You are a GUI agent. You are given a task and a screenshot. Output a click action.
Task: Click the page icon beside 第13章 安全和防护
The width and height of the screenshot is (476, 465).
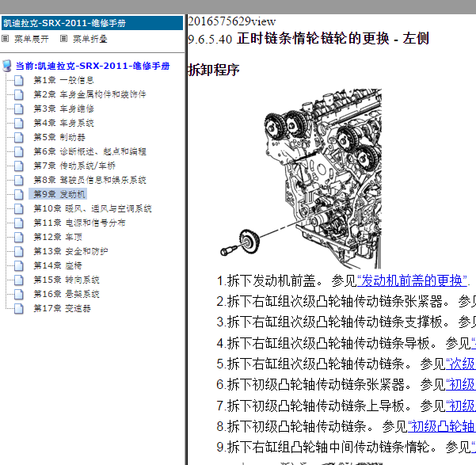pos(18,252)
